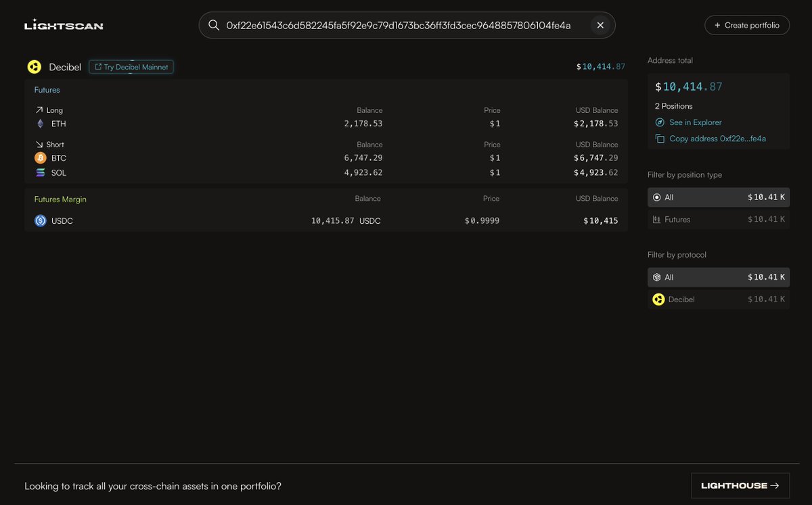This screenshot has width=812, height=505.
Task: Click Address total $10,414.87 value
Action: pyautogui.click(x=689, y=87)
